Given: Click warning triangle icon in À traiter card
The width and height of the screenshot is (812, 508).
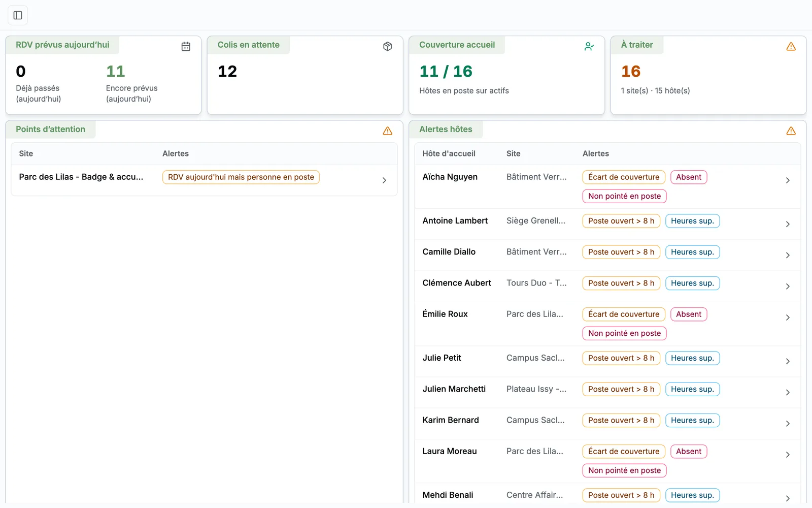Looking at the screenshot, I should point(791,47).
